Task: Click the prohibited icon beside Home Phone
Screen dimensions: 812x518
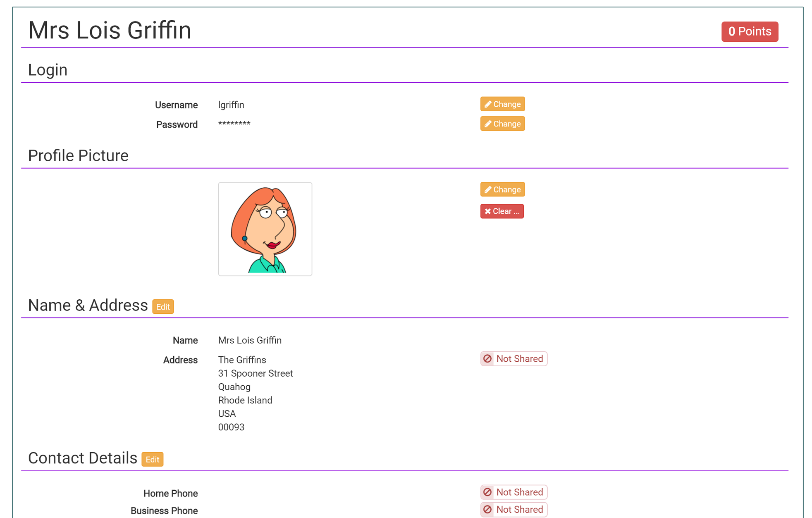Action: [x=488, y=492]
